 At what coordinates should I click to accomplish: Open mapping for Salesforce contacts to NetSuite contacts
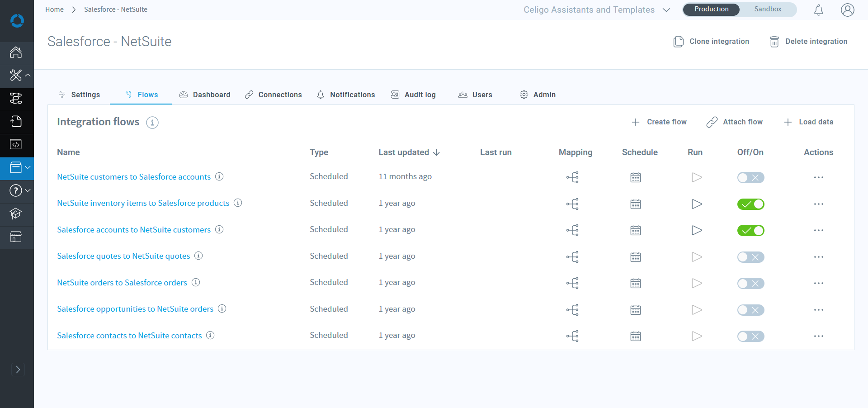[x=573, y=336]
